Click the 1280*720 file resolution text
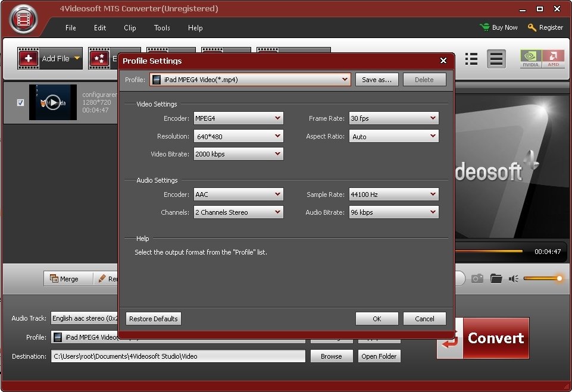The height and width of the screenshot is (392, 572). (x=96, y=102)
